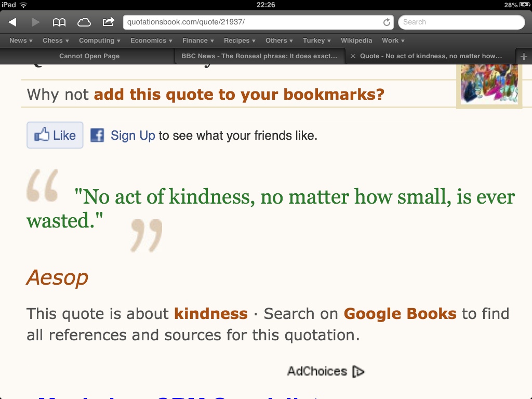Close the Quote tab with the X
Screen dimensions: 532x399
tap(353, 56)
